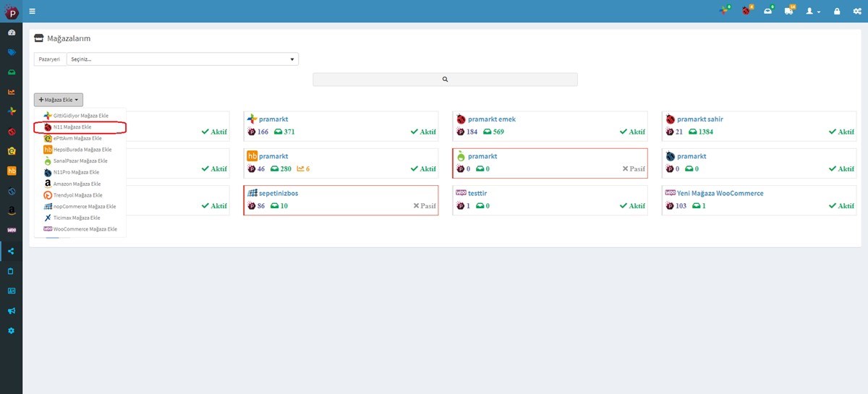Click the dashboard gauge icon in sidebar
The width and height of the screenshot is (868, 394).
pos(11,33)
